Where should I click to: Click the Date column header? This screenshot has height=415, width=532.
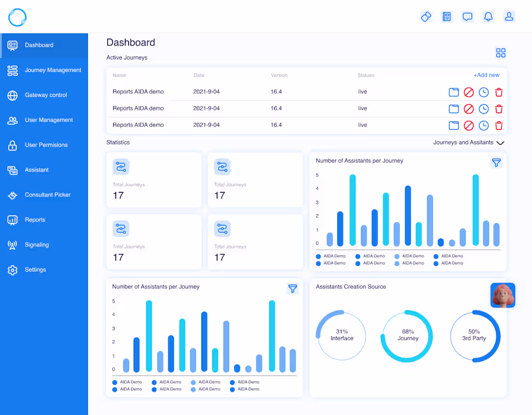(199, 75)
